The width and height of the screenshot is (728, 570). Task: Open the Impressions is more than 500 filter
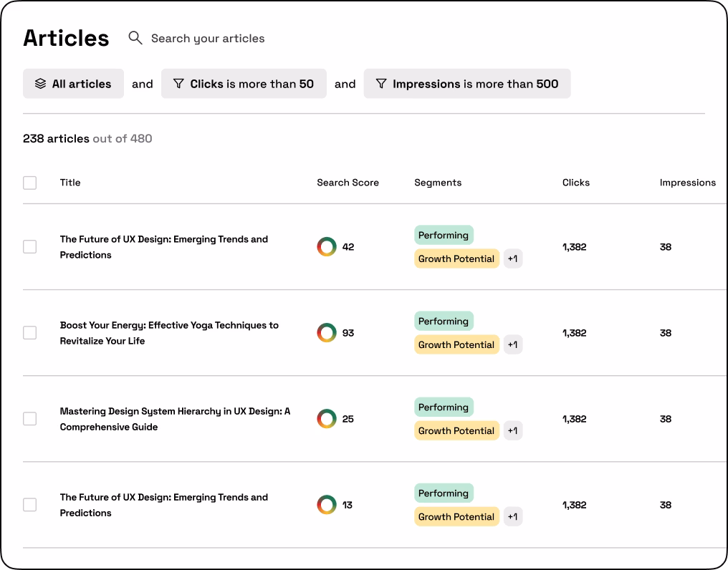pos(467,84)
